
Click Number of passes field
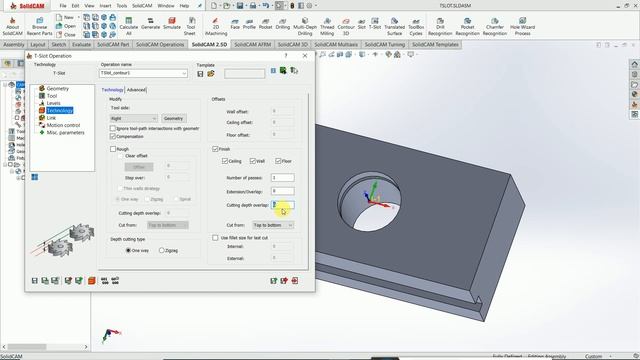[x=282, y=178]
